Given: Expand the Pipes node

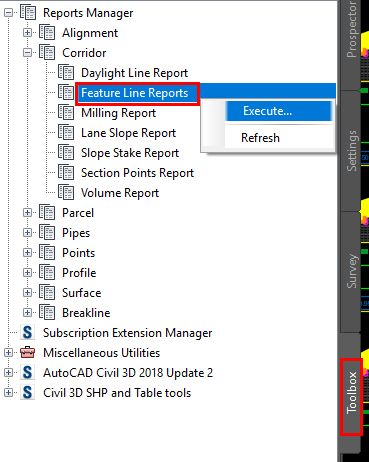Looking at the screenshot, I should pos(27,233).
